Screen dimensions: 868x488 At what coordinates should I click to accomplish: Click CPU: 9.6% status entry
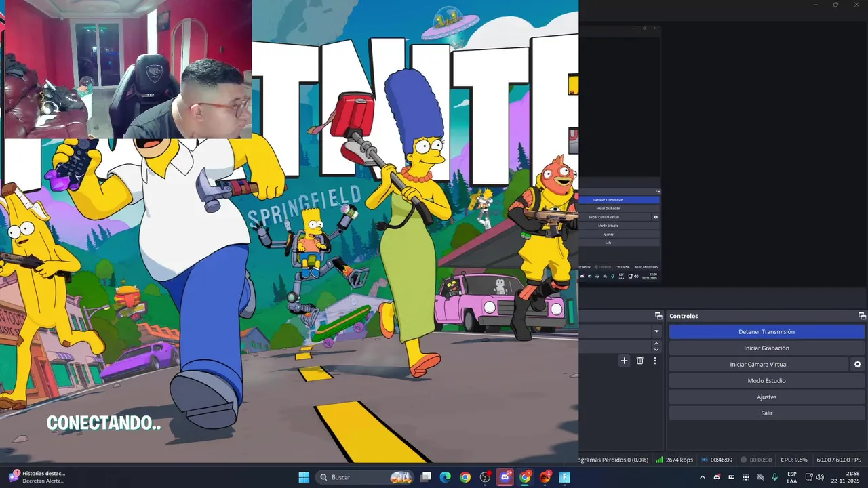(x=793, y=460)
